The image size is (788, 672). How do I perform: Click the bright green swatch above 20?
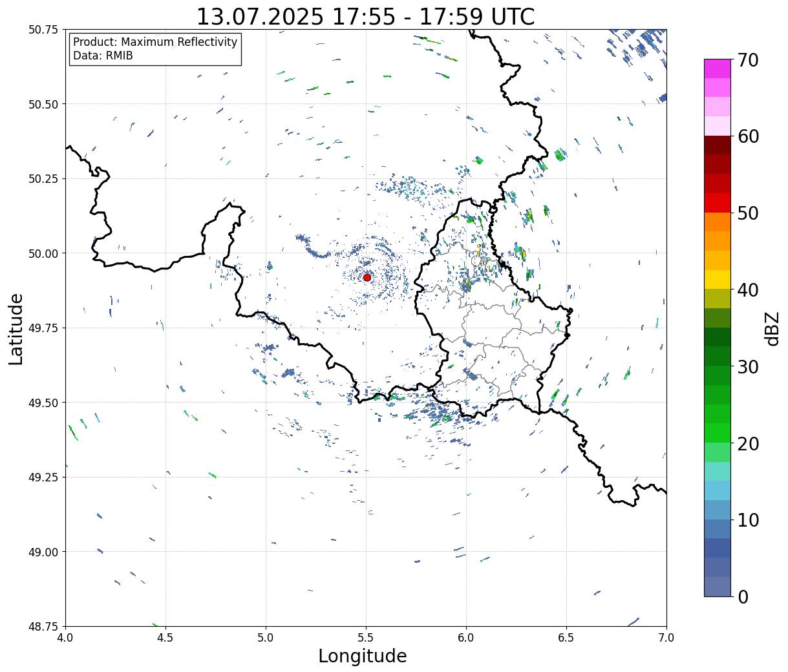(x=718, y=433)
